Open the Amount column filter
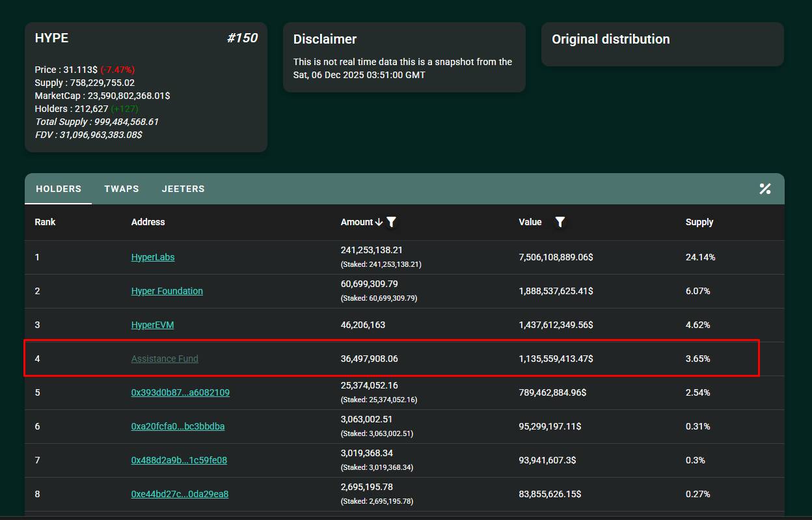This screenshot has height=520, width=812. pos(391,222)
